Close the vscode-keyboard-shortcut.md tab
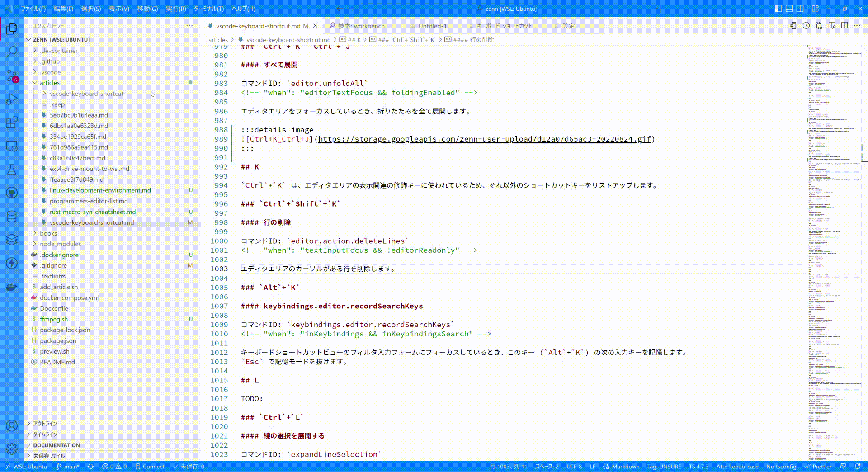Screen dimensions: 868x472 [x=316, y=26]
